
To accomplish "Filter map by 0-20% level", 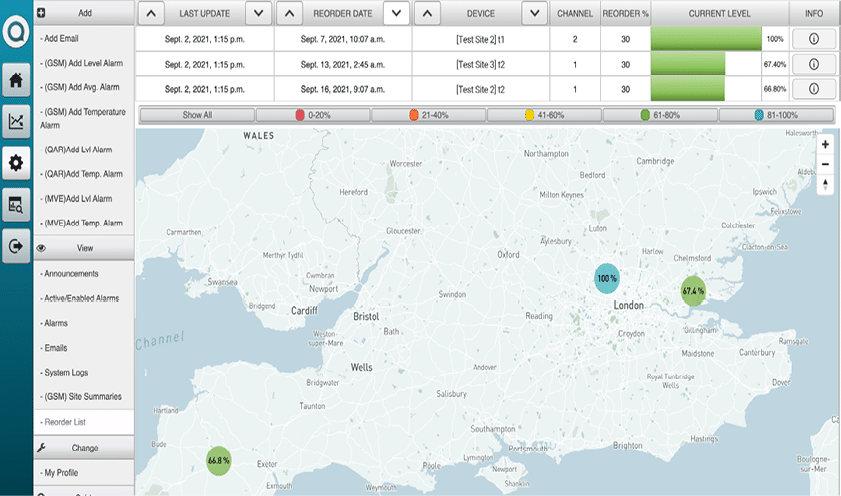I will pyautogui.click(x=312, y=115).
